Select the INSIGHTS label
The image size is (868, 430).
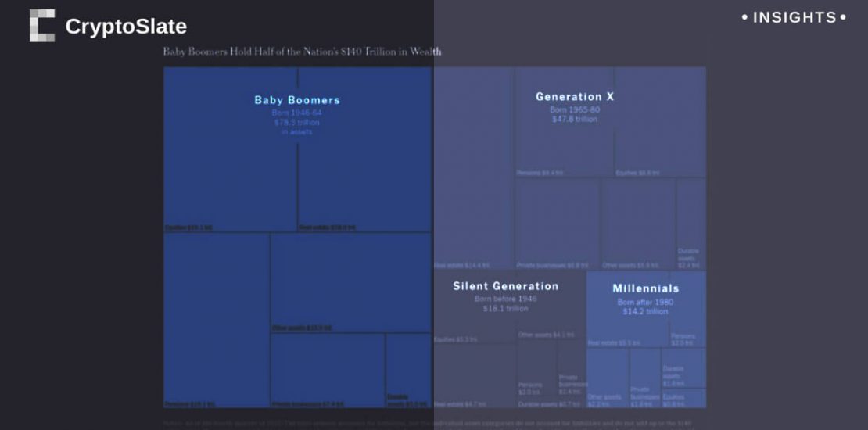(794, 17)
